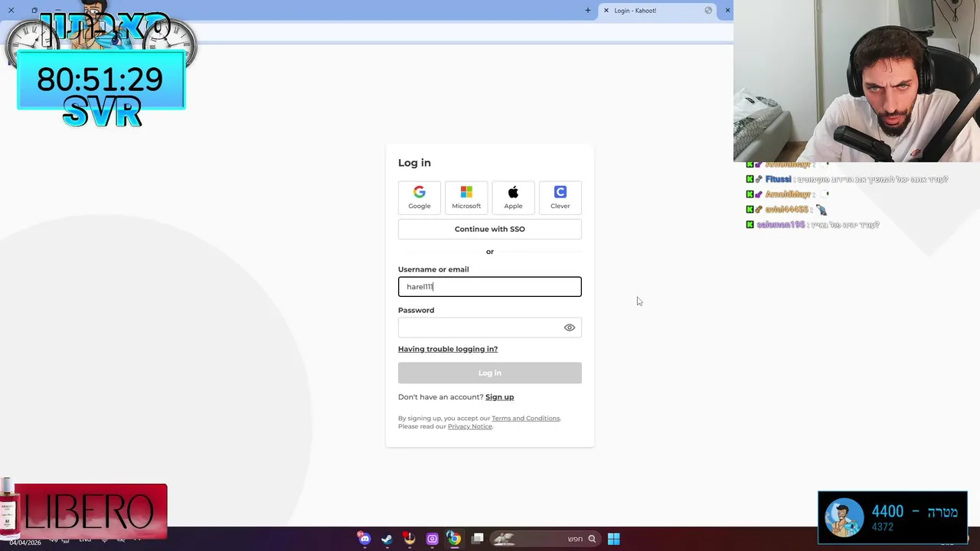Close the Login - Kahoot! tab
Viewport: 980px width, 551px height.
click(x=606, y=10)
